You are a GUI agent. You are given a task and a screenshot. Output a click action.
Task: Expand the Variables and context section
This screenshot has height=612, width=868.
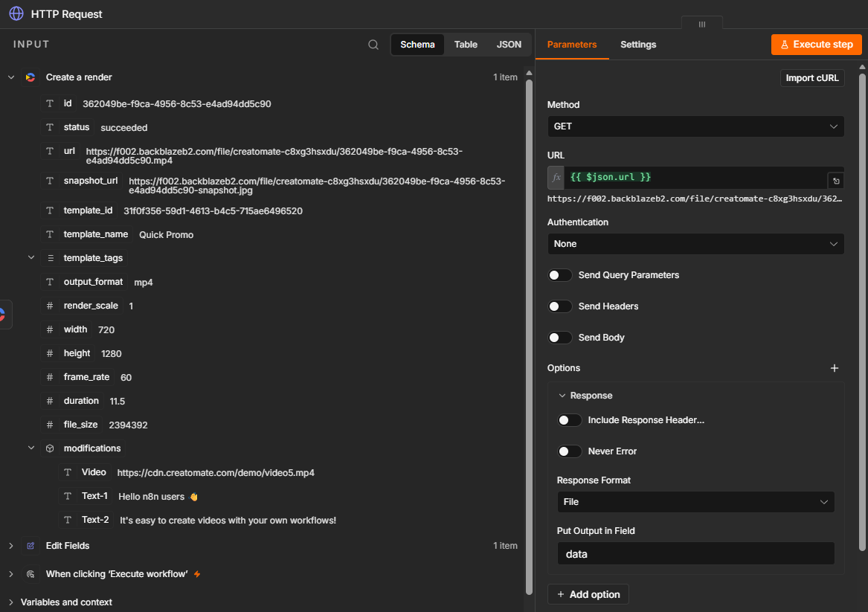11,602
